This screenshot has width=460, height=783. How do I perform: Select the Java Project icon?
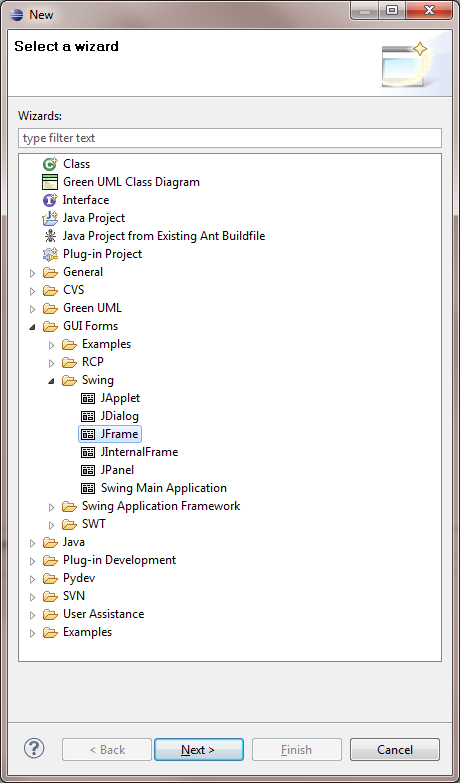pos(50,218)
